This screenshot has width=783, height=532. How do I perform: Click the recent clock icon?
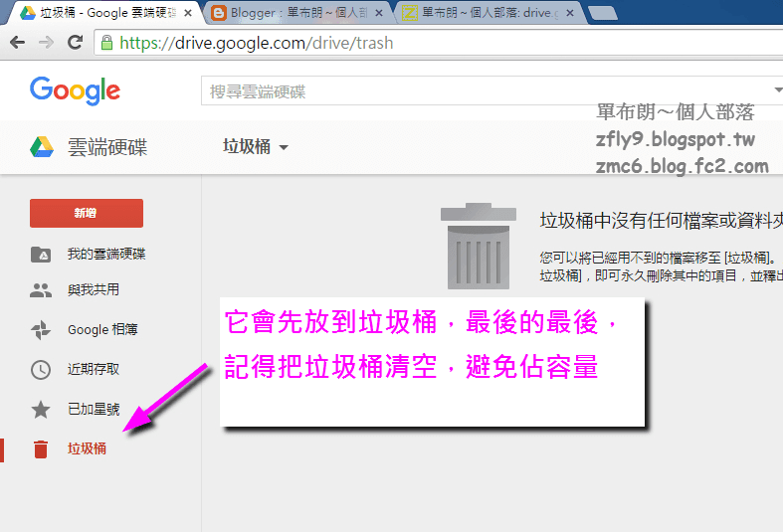point(41,370)
